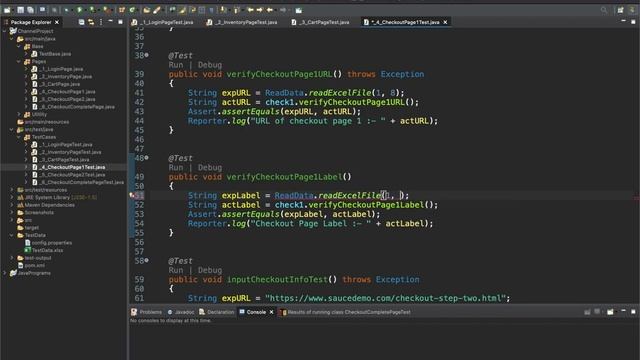Open the Declaration tab
This screenshot has width=640, height=360.
point(217,312)
